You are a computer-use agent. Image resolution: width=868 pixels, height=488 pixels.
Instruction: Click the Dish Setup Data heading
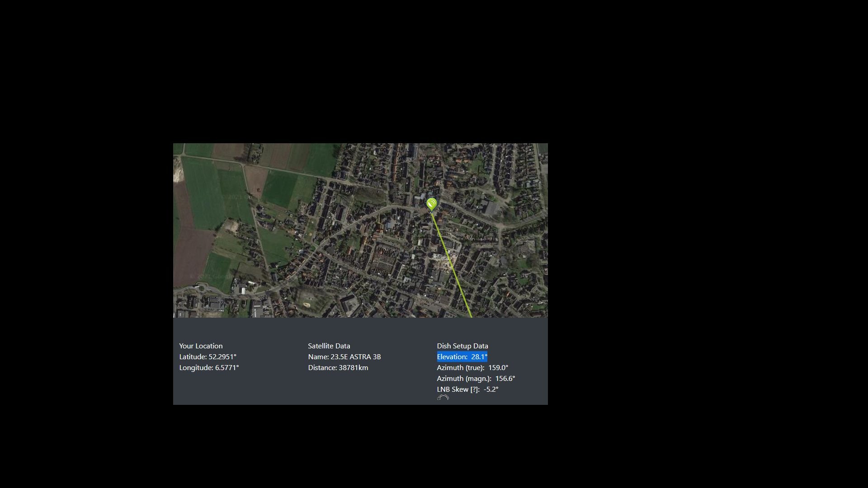tap(462, 346)
